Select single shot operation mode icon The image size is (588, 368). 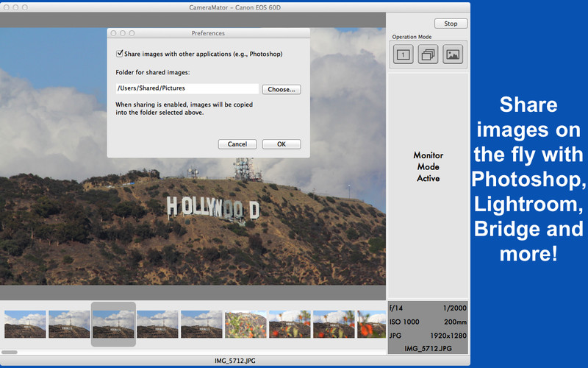(x=403, y=54)
